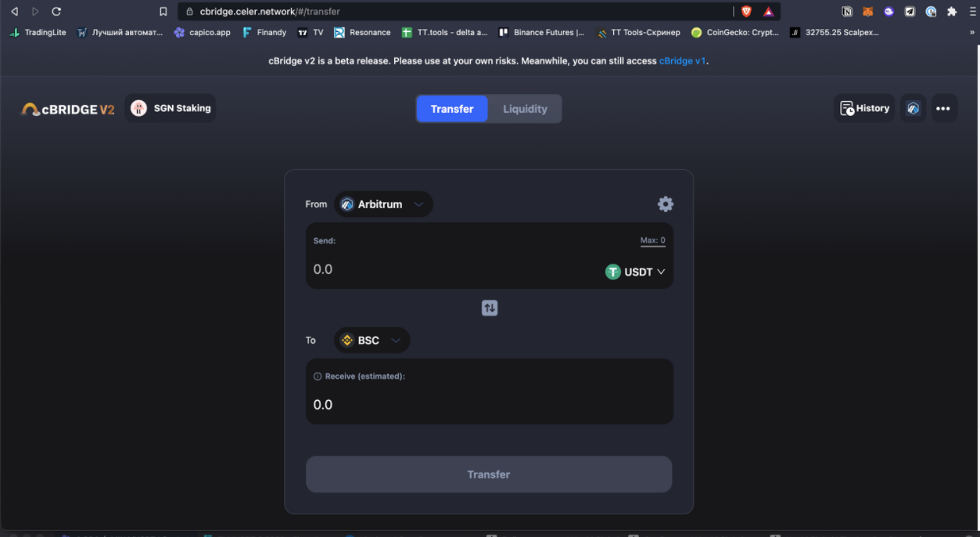Click the Brave Rewards triangle icon

(x=769, y=12)
